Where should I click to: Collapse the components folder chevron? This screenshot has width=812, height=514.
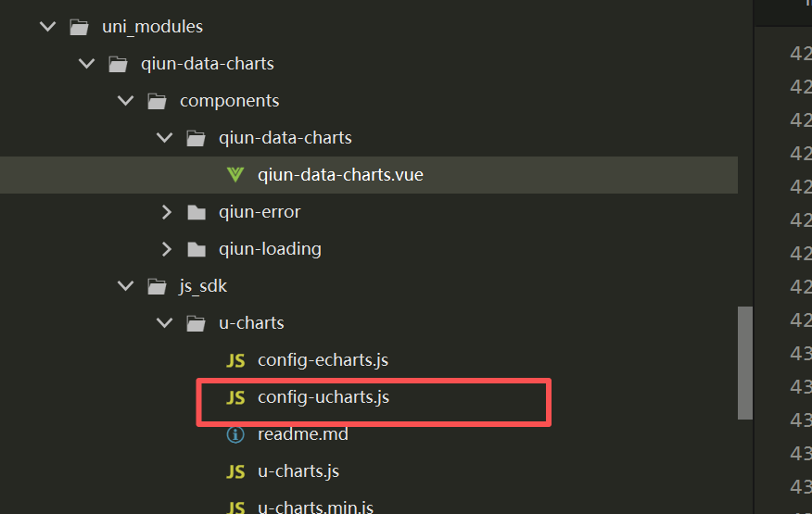(x=125, y=100)
